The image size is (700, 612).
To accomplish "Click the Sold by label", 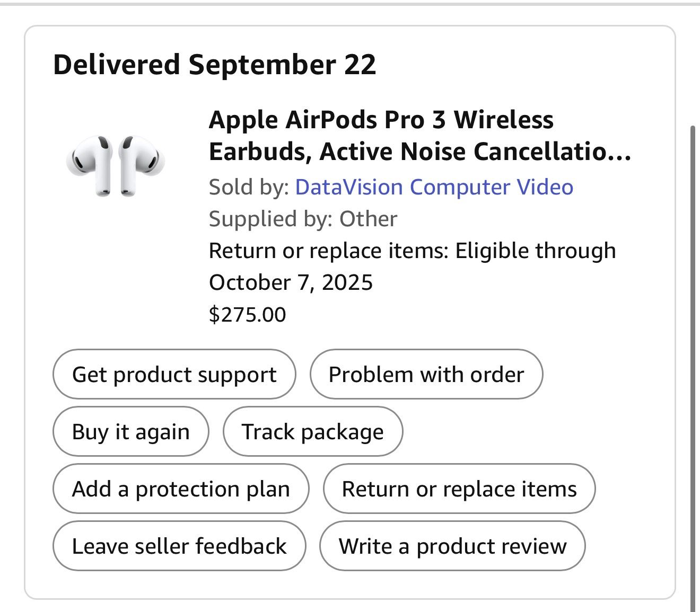I will click(248, 187).
